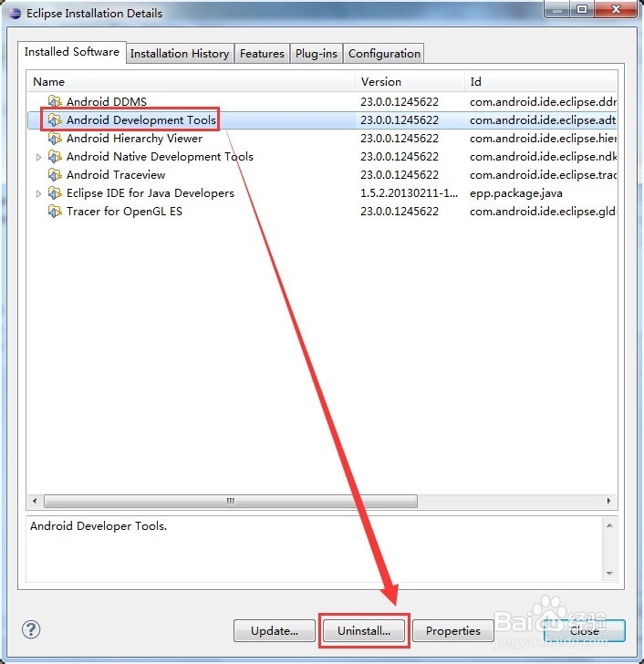Screen dimensions: 644x664
Task: Select the Android DDMS row
Action: (322, 101)
